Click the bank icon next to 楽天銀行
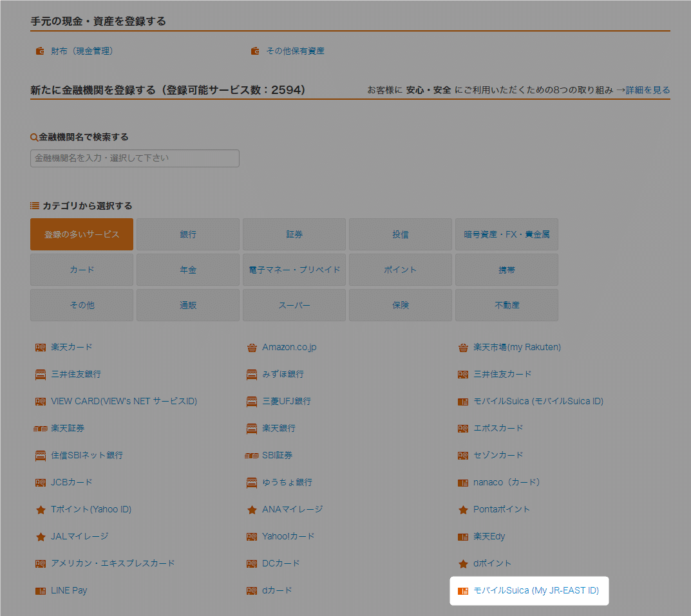The height and width of the screenshot is (616, 691). click(x=252, y=428)
